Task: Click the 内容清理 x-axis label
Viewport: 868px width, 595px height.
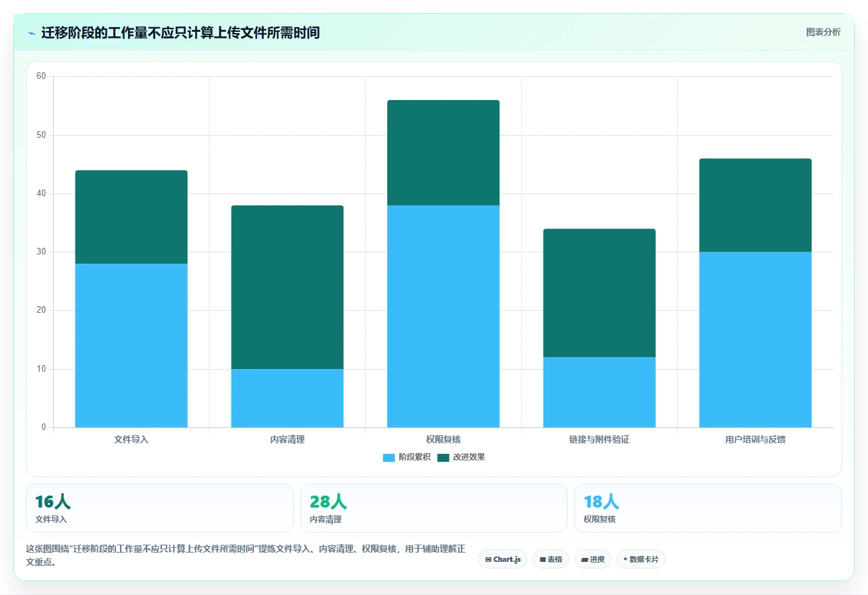Action: click(x=287, y=439)
